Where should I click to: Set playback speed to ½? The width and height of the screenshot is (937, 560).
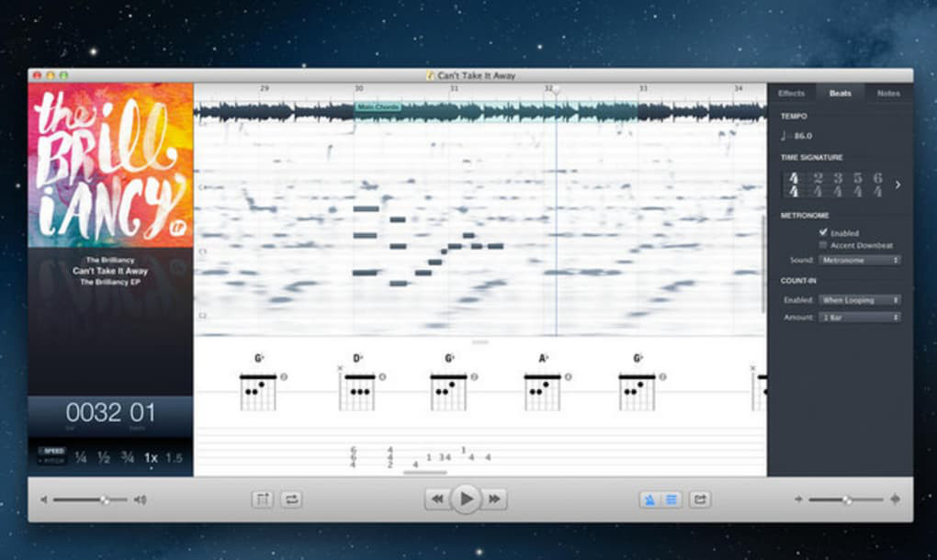click(x=104, y=458)
